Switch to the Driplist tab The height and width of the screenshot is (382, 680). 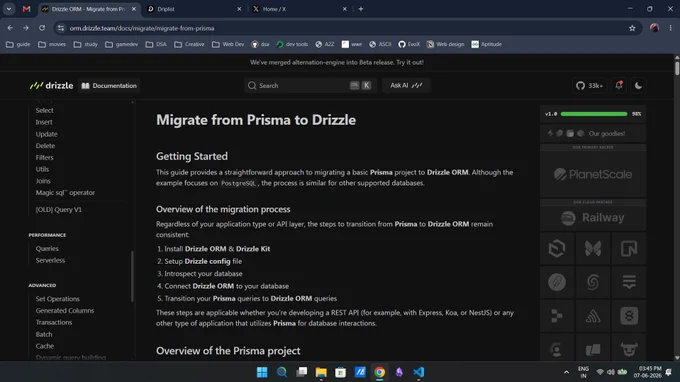195,9
